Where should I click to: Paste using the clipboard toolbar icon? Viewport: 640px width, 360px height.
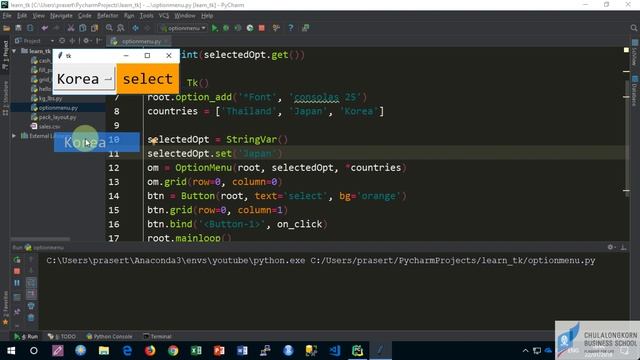[95, 28]
